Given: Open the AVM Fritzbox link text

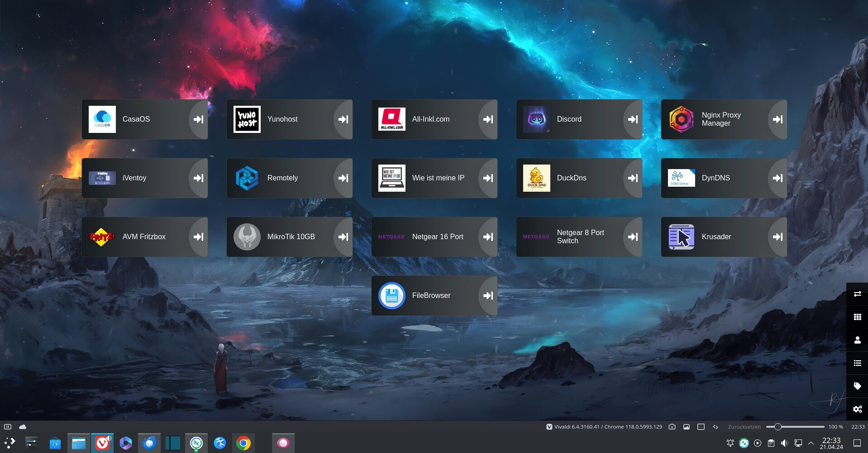Looking at the screenshot, I should tap(144, 237).
